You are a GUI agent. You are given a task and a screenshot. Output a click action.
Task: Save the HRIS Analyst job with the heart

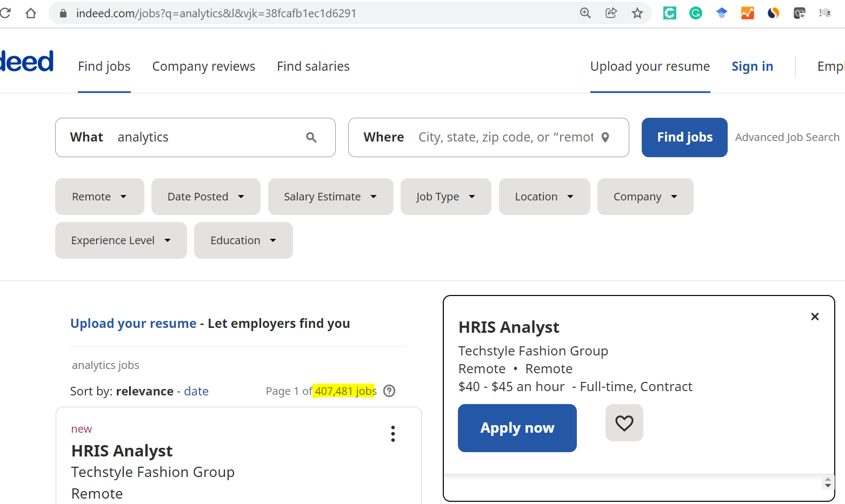(624, 423)
